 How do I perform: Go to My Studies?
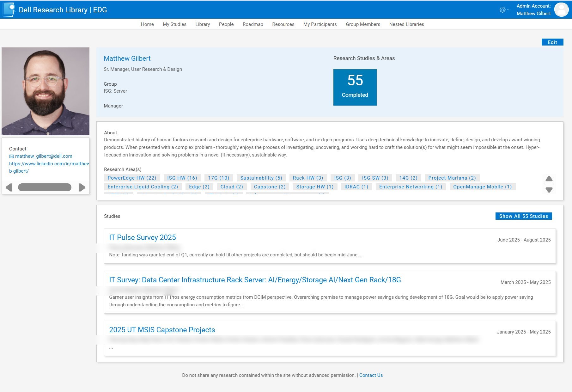coord(174,24)
